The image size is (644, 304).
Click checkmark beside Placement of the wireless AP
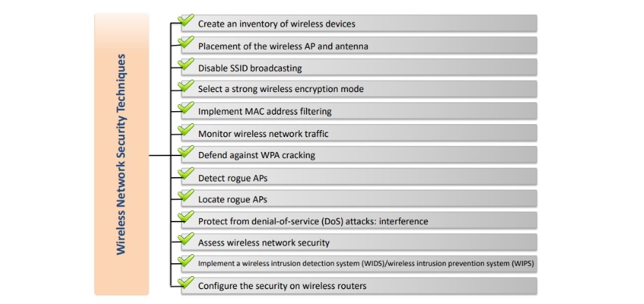click(x=186, y=42)
